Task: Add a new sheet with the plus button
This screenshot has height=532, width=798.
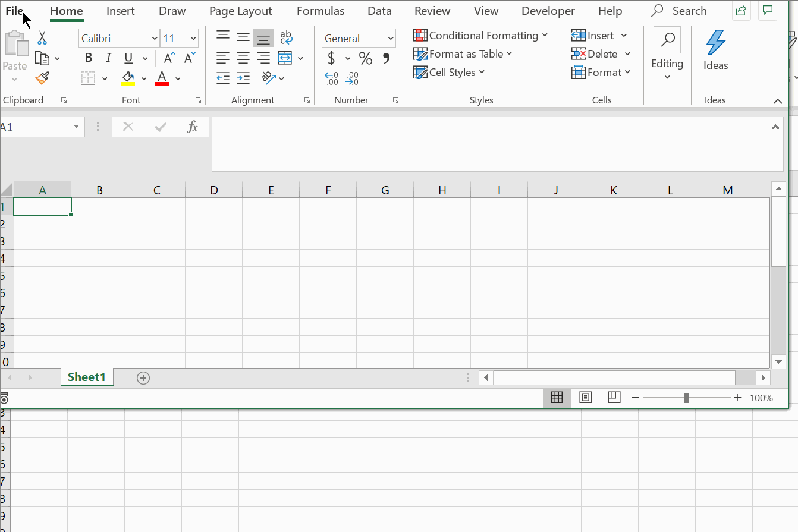Action: (x=143, y=377)
